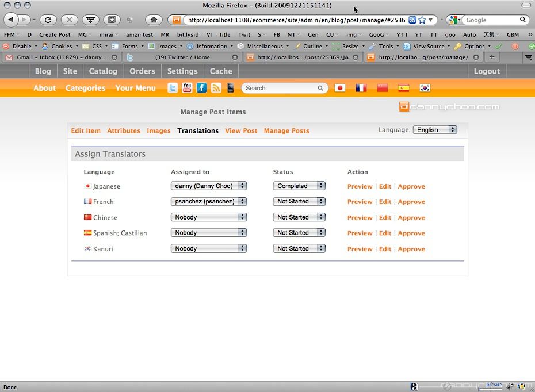
Task: Click the South Korean flag in the header
Action: pyautogui.click(x=425, y=88)
